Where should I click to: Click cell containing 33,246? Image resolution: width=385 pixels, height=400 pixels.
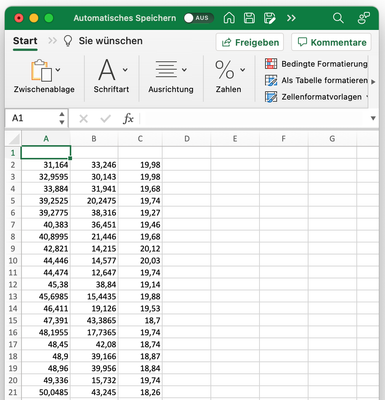click(x=94, y=165)
